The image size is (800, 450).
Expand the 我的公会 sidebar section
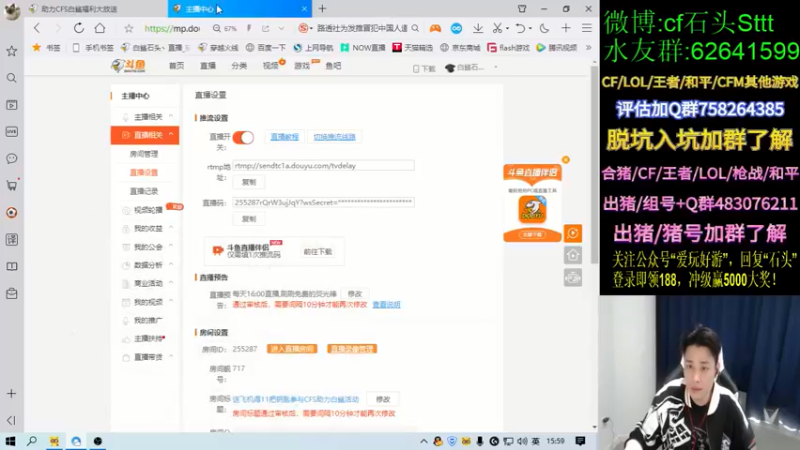pyautogui.click(x=171, y=246)
